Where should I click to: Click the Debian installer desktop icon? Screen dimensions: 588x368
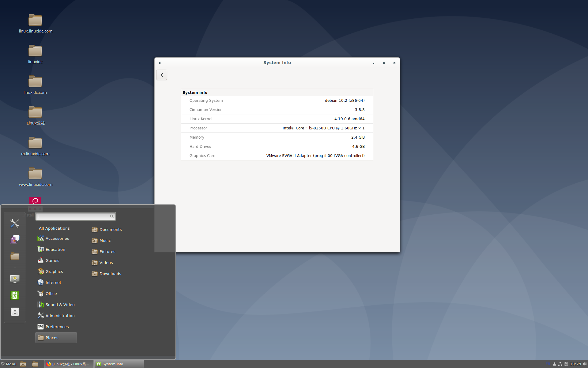pos(35,201)
